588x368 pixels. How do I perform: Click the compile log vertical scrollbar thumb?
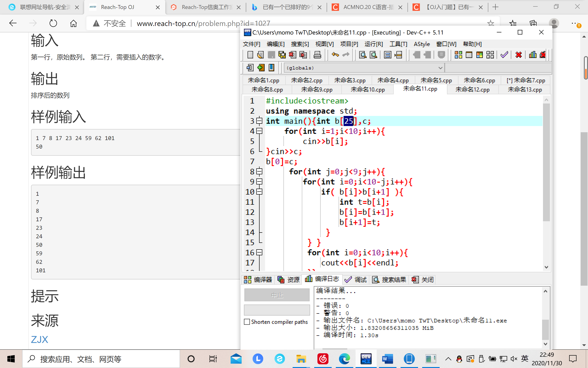point(546,330)
